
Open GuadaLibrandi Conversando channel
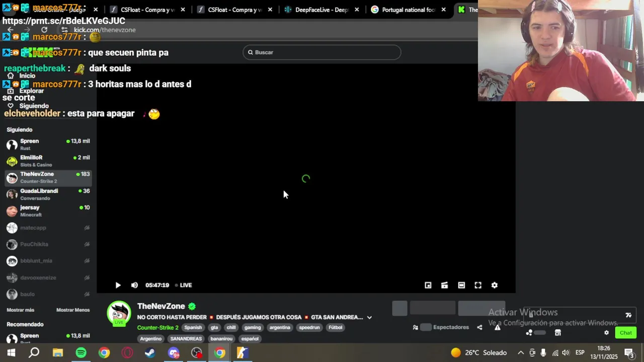(x=48, y=194)
